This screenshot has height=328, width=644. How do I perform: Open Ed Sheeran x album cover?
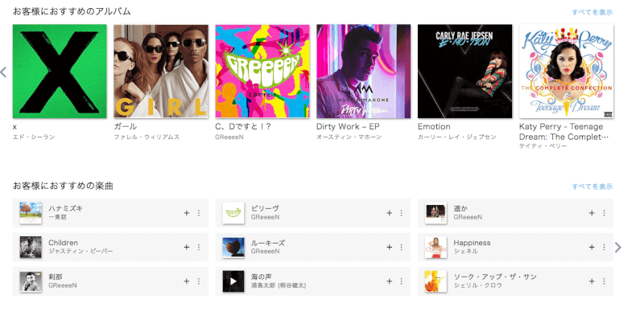(60, 72)
